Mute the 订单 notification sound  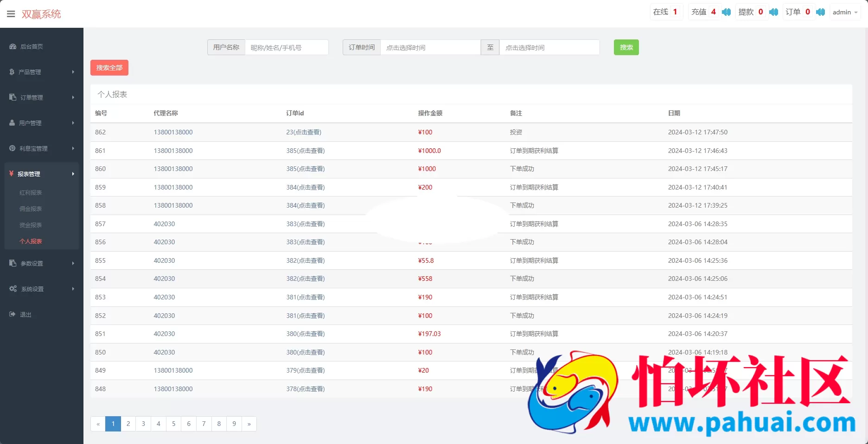pos(820,12)
